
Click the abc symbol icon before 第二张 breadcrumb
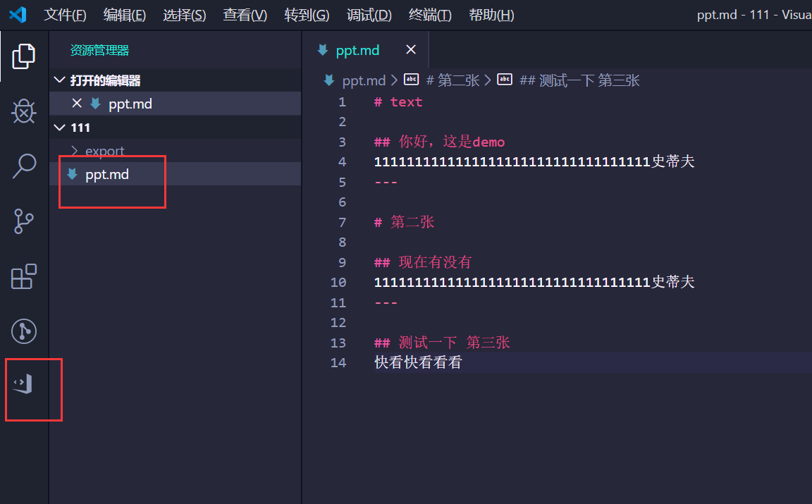(411, 80)
